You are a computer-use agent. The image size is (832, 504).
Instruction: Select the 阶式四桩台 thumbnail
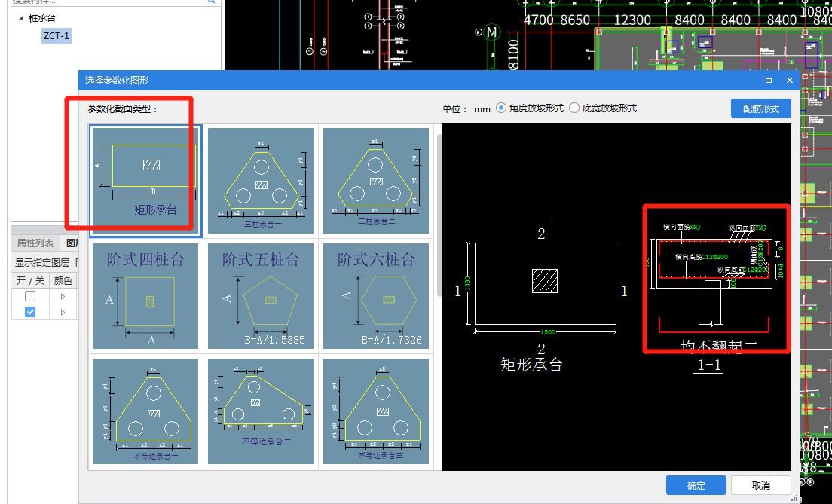(145, 296)
